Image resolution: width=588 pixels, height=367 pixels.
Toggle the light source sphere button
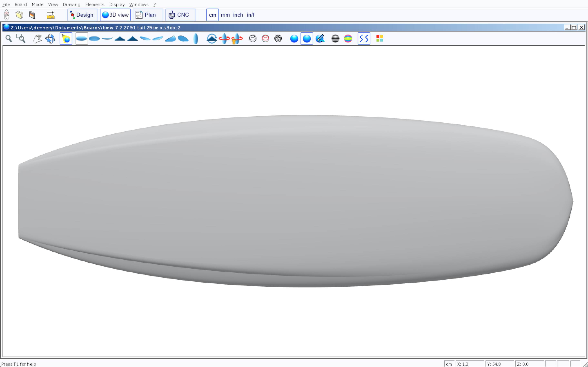tap(66, 39)
